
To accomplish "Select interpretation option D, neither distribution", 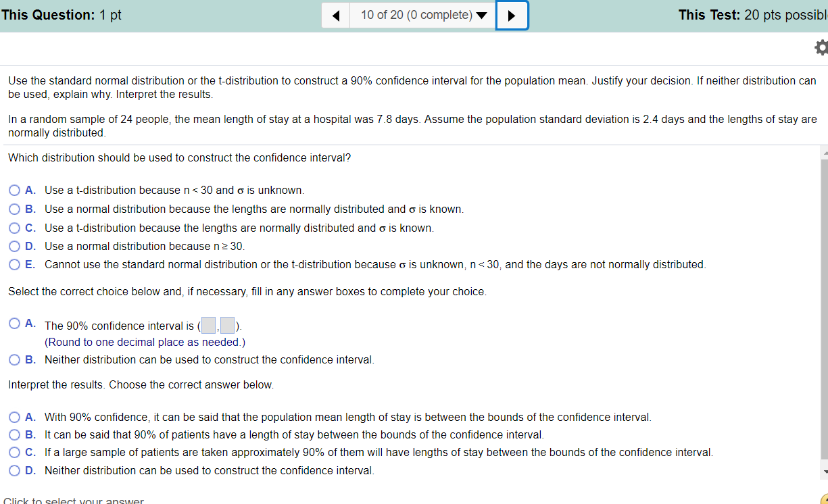I will [15, 471].
